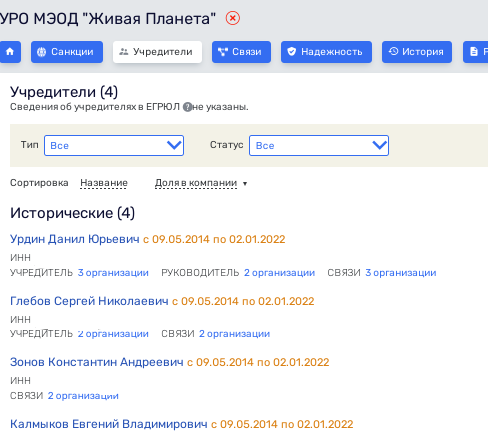This screenshot has width=488, height=442.
Task: Click the red circled X icon near the title
Action: point(233,18)
